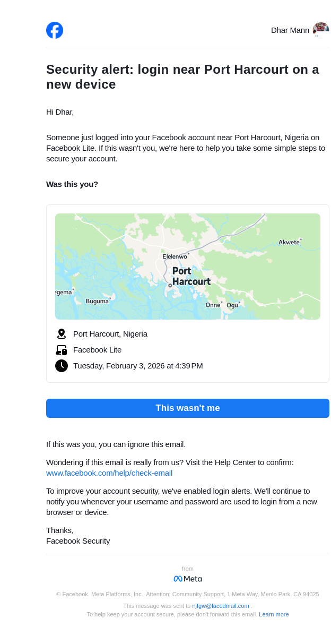The image size is (331, 644).
Task: Click the Akwete town label on map
Action: click(289, 243)
